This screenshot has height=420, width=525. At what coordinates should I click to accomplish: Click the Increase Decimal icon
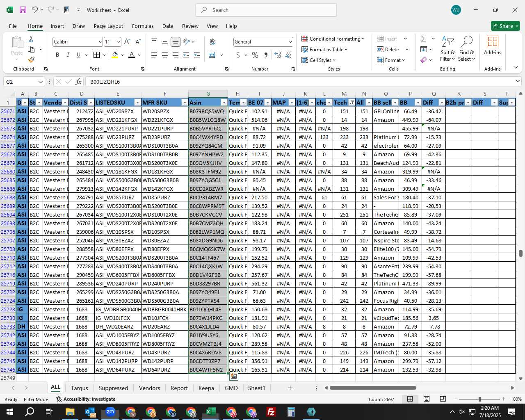(x=278, y=55)
